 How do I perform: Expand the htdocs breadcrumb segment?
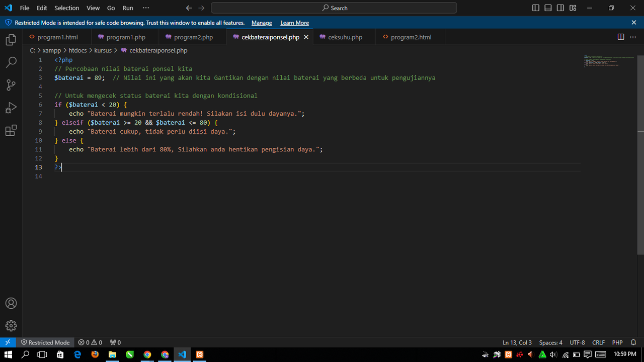pos(77,50)
